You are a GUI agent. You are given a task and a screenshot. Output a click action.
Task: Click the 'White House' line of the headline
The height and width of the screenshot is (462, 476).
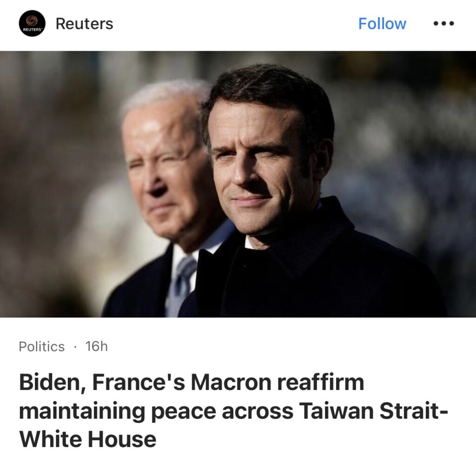click(x=88, y=439)
